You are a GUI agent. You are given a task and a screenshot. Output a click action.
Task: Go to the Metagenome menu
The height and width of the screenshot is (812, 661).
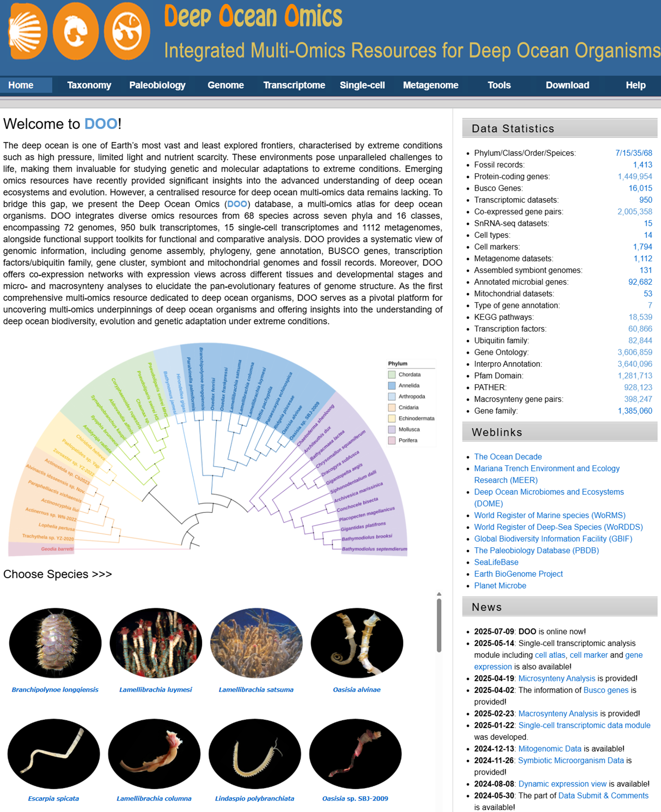point(430,85)
